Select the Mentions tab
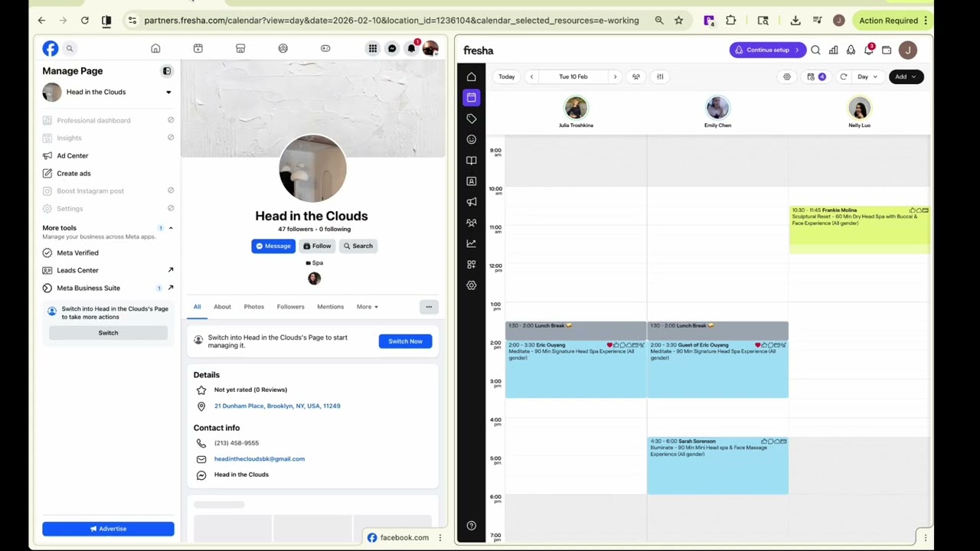Screen dimensions: 980x551 pos(331,307)
